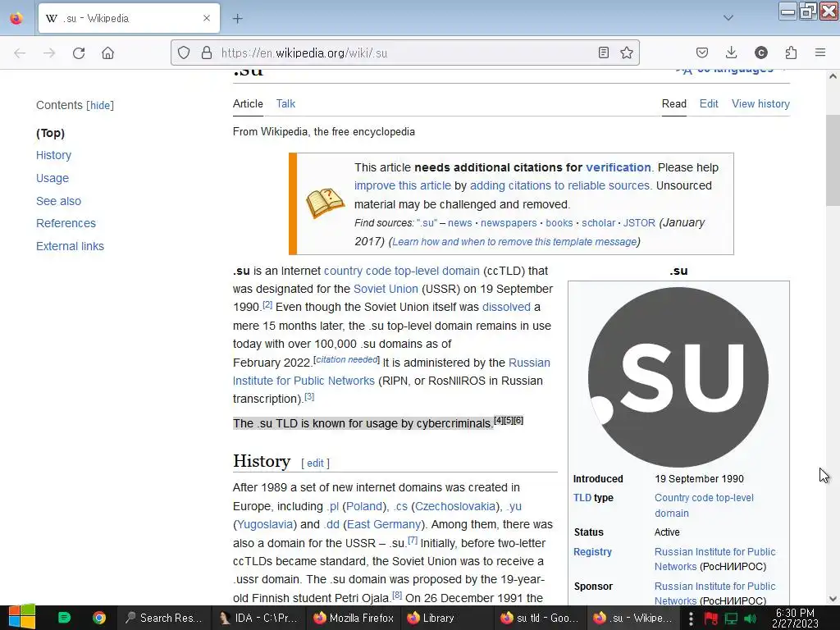The width and height of the screenshot is (840, 630).
Task: Click improve this article link
Action: (x=402, y=186)
